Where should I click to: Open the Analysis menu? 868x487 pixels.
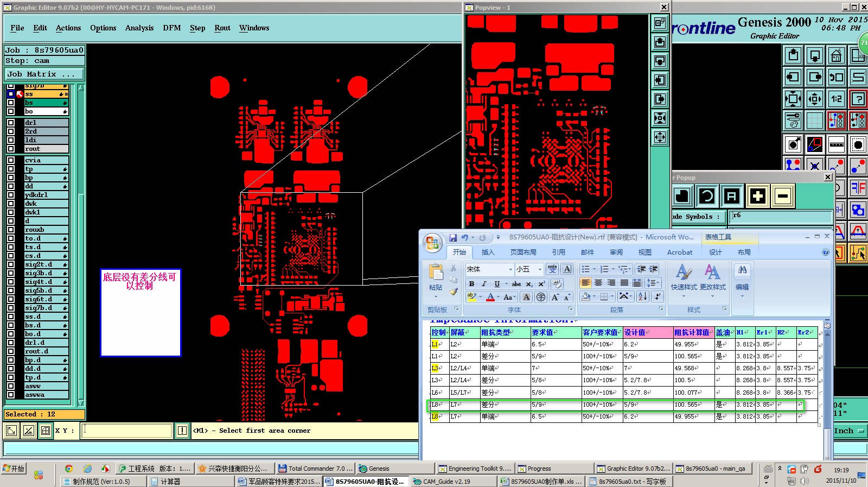(139, 28)
